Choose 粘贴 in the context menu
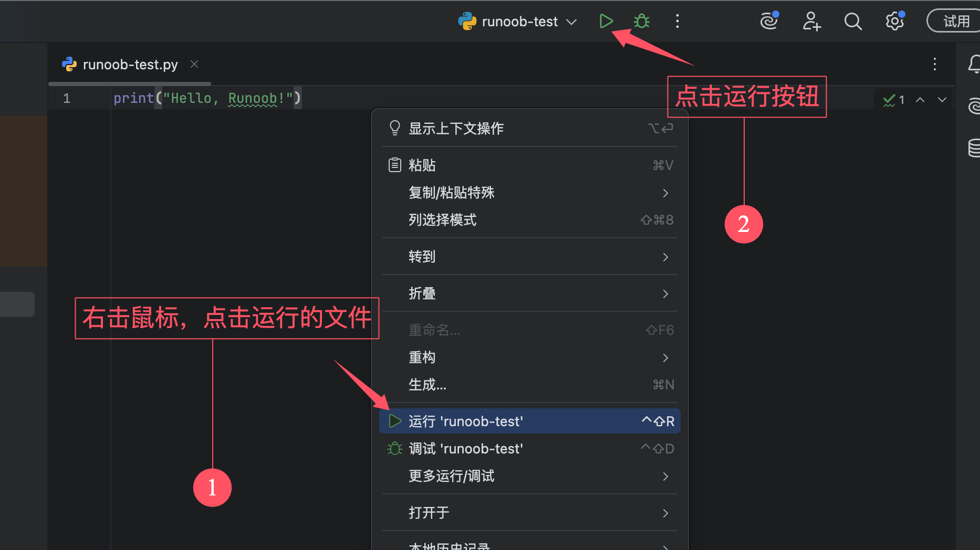The width and height of the screenshot is (980, 550). [x=529, y=165]
